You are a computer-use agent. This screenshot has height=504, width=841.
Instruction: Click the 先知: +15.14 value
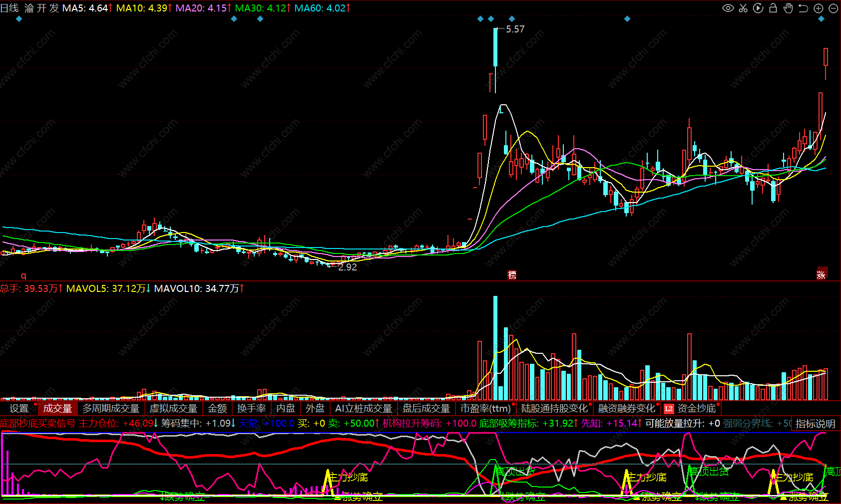[611, 424]
